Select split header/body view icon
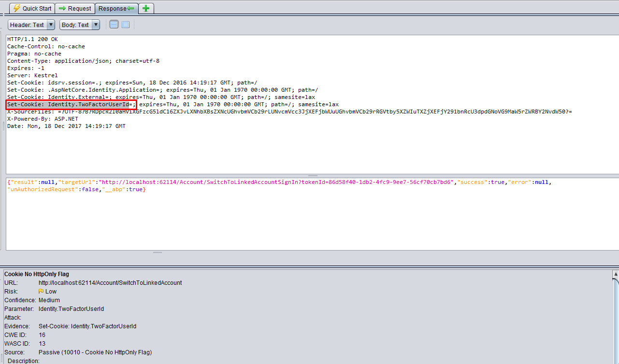Image resolution: width=619 pixels, height=364 pixels. [x=114, y=25]
